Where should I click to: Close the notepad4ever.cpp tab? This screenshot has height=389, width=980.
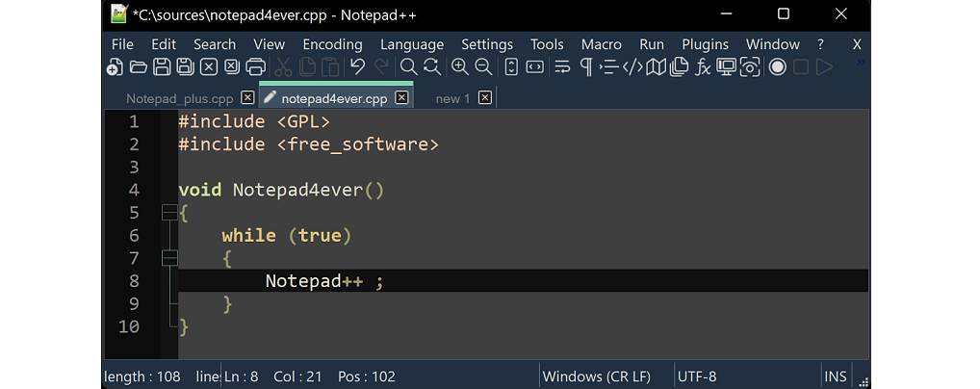(x=401, y=98)
